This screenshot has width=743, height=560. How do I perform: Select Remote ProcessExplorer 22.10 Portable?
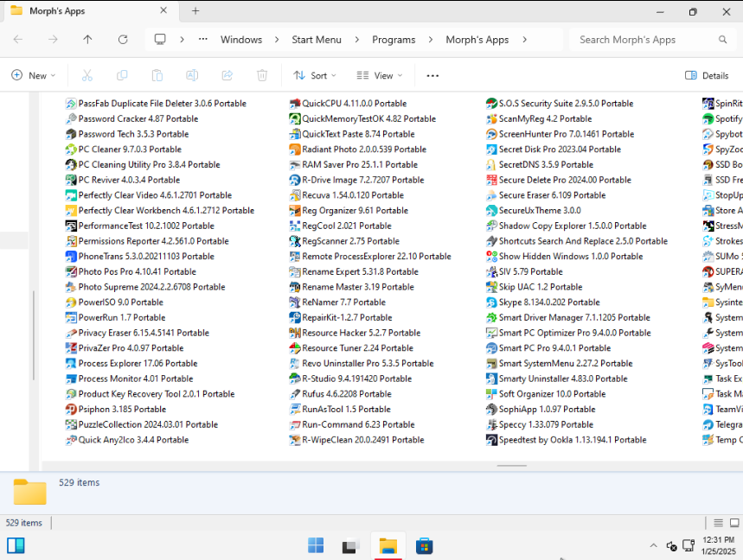point(370,256)
